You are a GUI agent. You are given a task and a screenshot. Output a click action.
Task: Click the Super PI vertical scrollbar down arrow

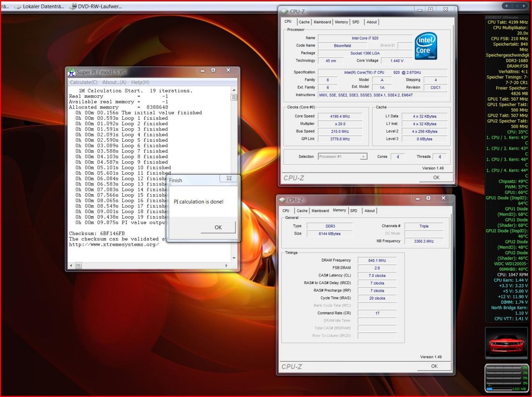point(234,258)
